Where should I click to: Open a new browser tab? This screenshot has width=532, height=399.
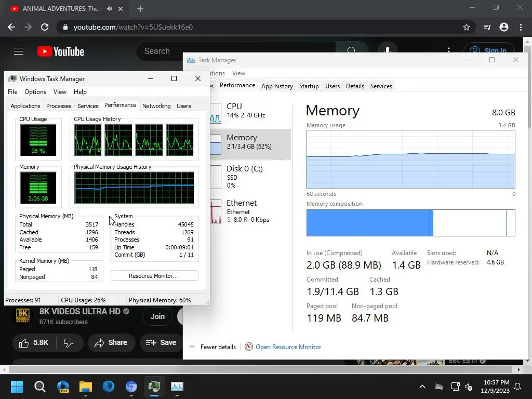pyautogui.click(x=140, y=9)
